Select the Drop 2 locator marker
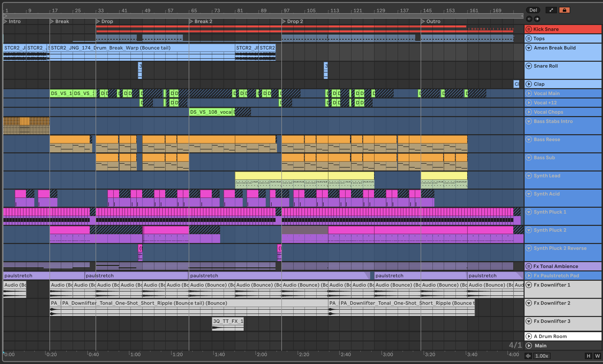603x364 pixels. pos(284,21)
